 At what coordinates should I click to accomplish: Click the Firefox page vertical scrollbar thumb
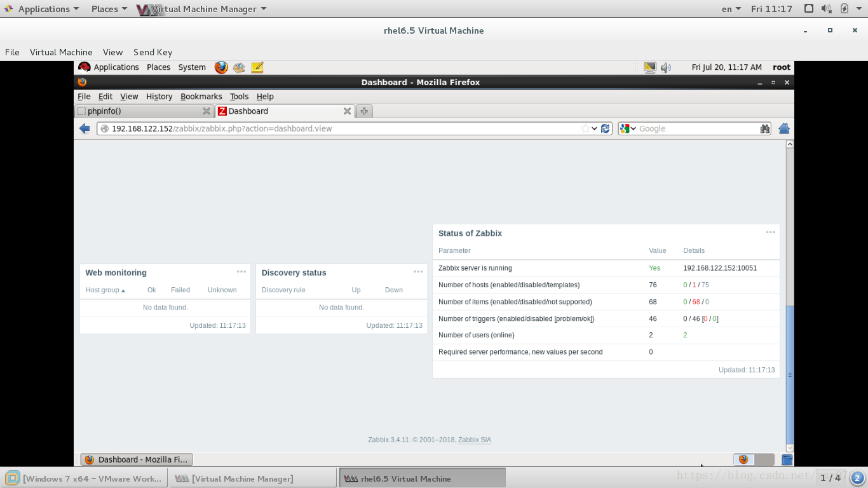tap(790, 375)
